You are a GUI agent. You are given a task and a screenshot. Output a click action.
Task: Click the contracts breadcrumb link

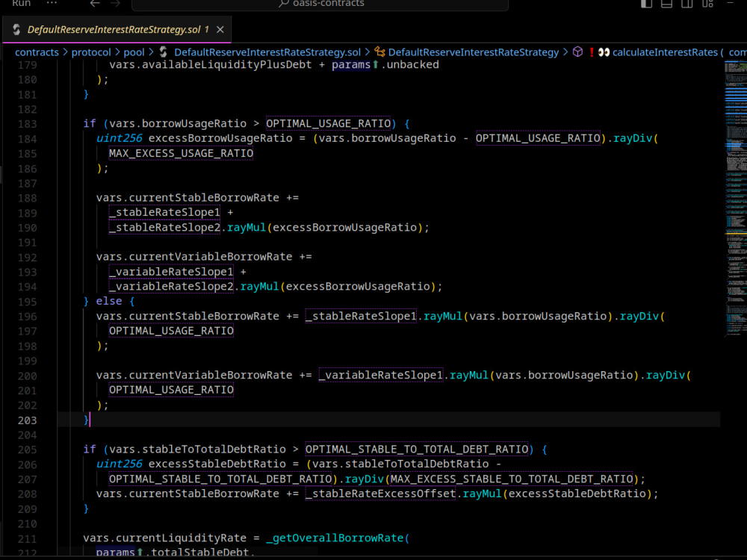pyautogui.click(x=37, y=52)
